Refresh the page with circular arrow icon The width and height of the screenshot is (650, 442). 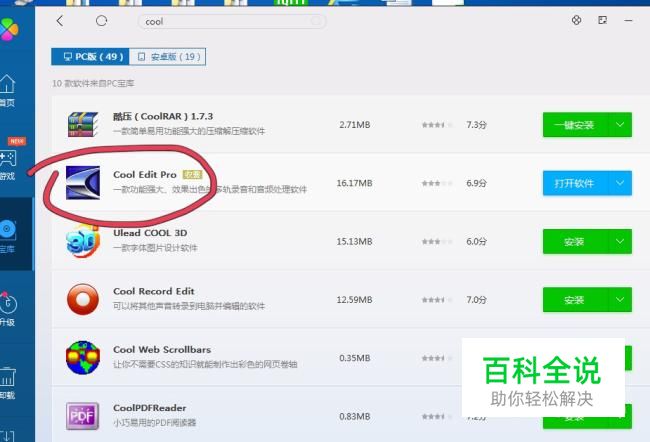click(101, 21)
